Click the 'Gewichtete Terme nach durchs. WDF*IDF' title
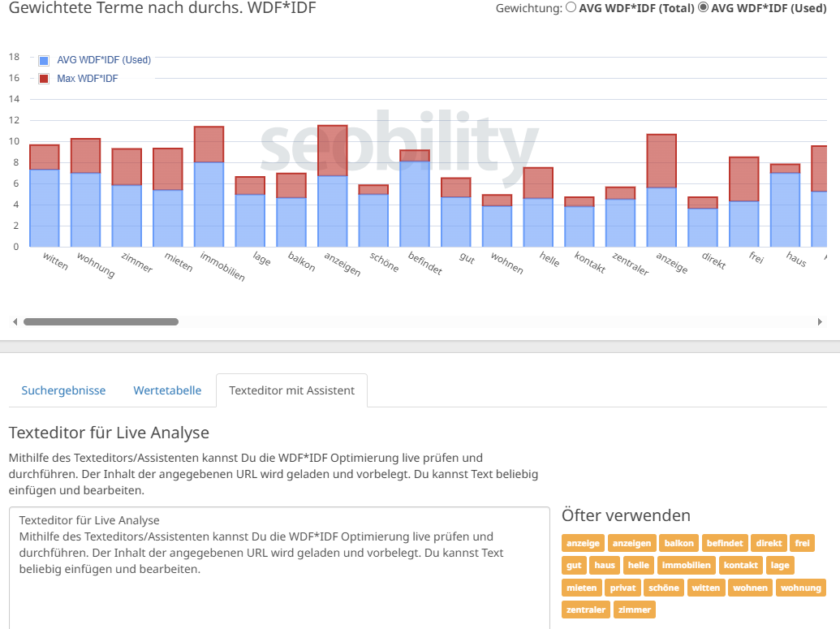840x629 pixels. [162, 8]
